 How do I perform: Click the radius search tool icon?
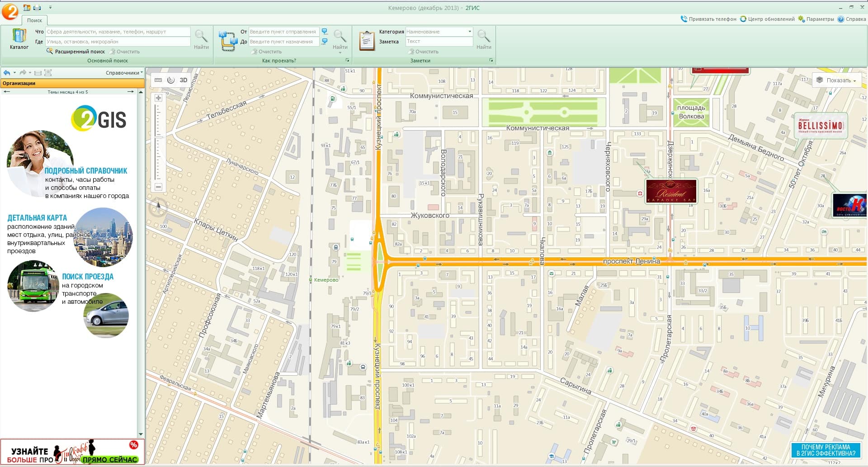click(x=170, y=80)
